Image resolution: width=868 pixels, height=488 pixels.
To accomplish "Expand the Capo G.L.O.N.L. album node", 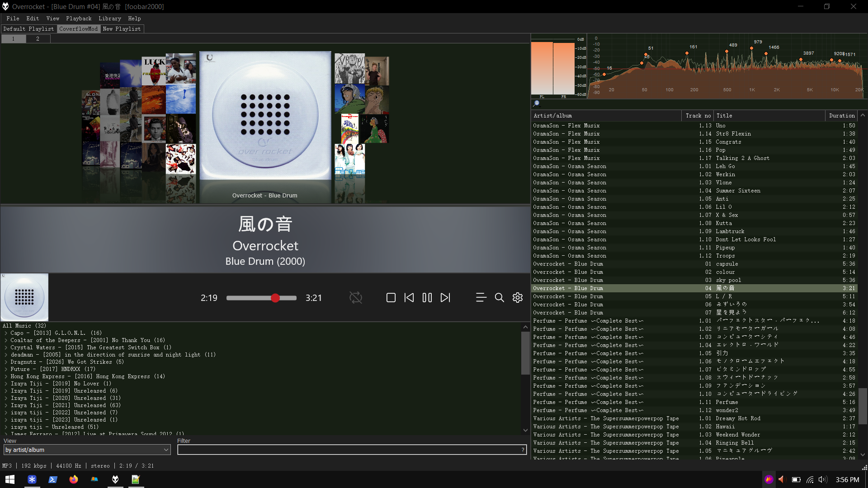I will 6,333.
